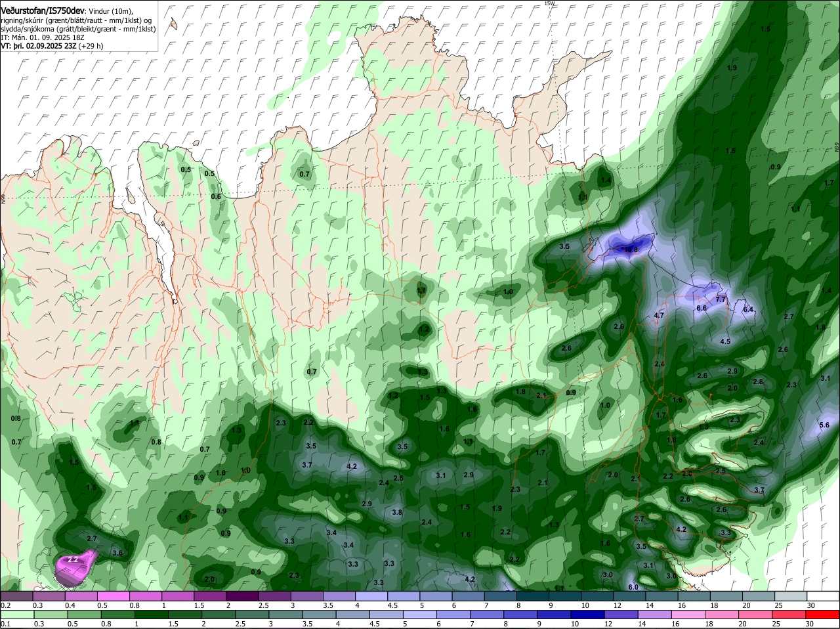Image resolution: width=840 pixels, height=629 pixels.
Task: Click the Veðurstofan/IS750dev title text
Action: 43,10
